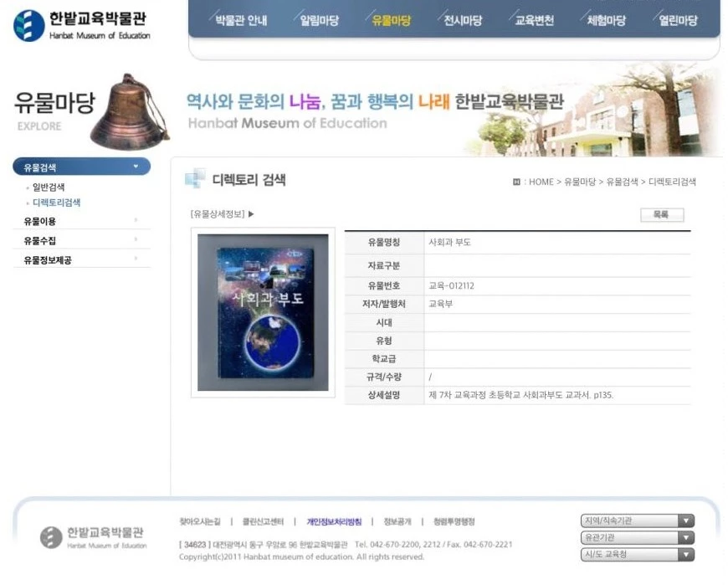This screenshot has height=585, width=728.
Task: Click the 디렉토리 검색 title icon
Action: pyautogui.click(x=194, y=179)
